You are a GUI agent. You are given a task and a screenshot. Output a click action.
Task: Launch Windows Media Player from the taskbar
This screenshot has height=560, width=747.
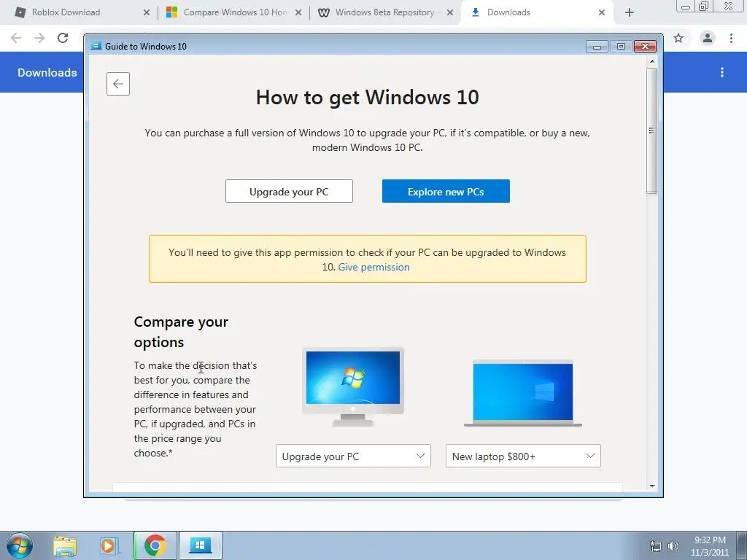coord(108,545)
